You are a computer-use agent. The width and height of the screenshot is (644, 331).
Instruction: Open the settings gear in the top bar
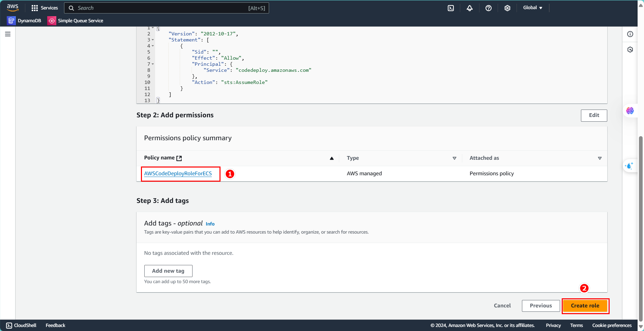click(507, 8)
